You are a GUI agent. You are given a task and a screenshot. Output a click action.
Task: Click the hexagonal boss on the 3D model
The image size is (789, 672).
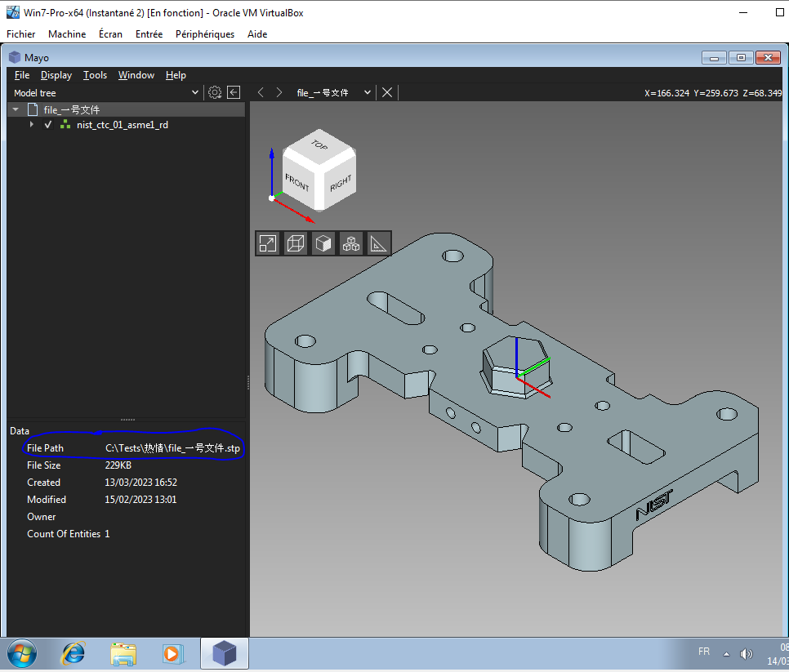515,366
